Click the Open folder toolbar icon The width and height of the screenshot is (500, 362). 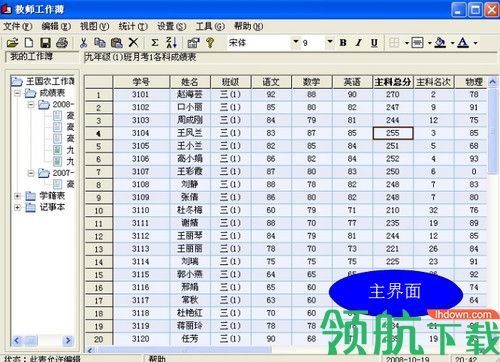point(12,43)
